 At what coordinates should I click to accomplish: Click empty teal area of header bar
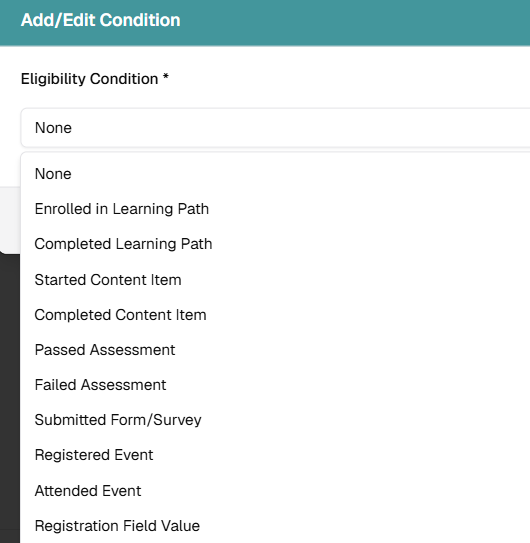pos(346,21)
